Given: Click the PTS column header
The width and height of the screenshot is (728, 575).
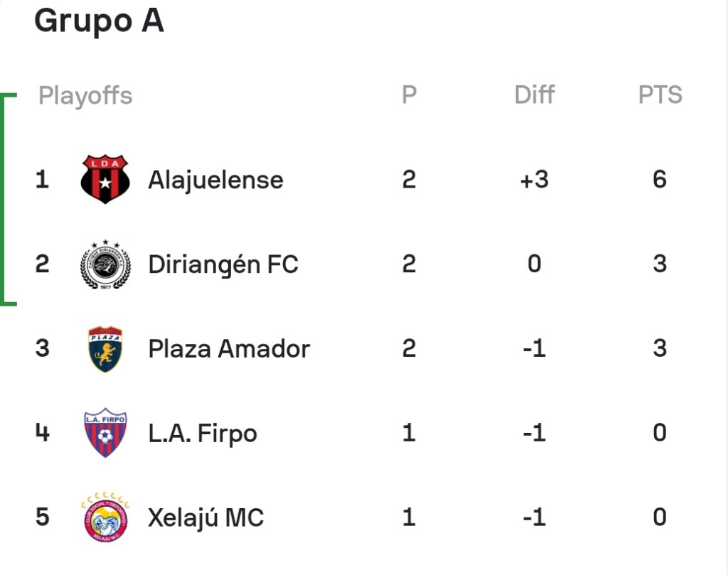Looking at the screenshot, I should coord(660,95).
